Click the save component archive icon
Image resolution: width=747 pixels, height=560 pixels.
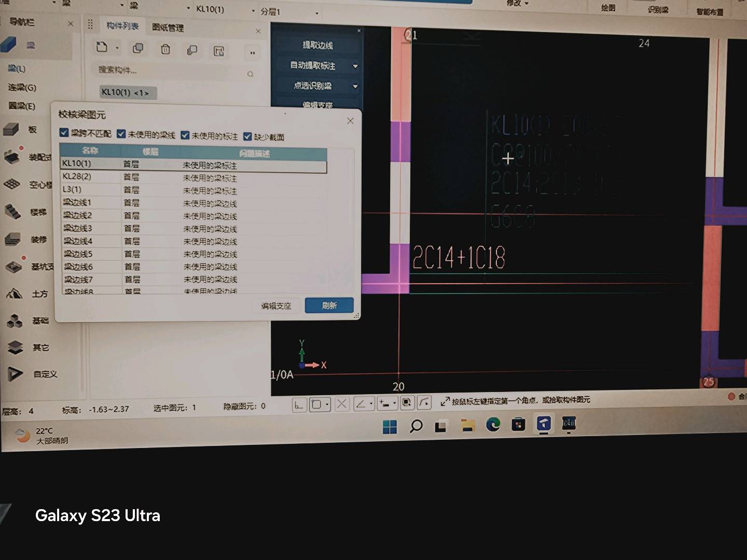[219, 50]
